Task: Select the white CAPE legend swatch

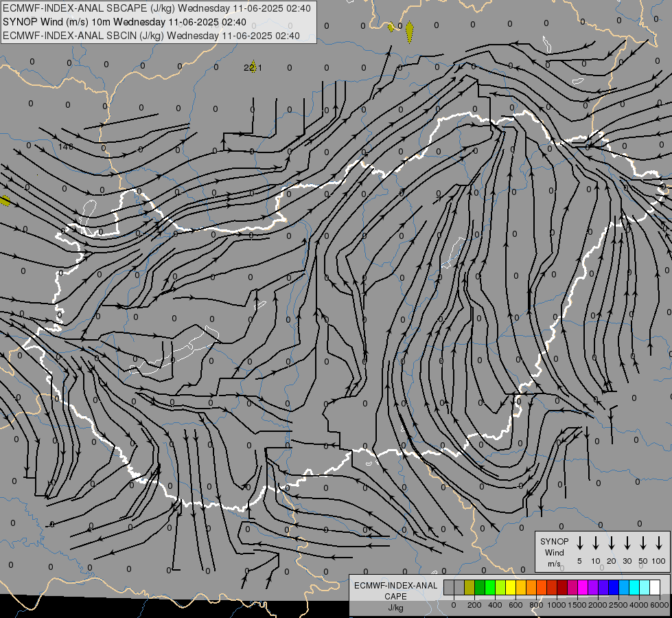Action: [654, 587]
